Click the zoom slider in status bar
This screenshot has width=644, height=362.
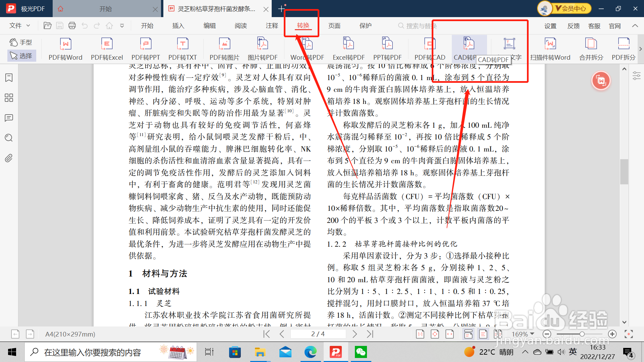(582, 334)
